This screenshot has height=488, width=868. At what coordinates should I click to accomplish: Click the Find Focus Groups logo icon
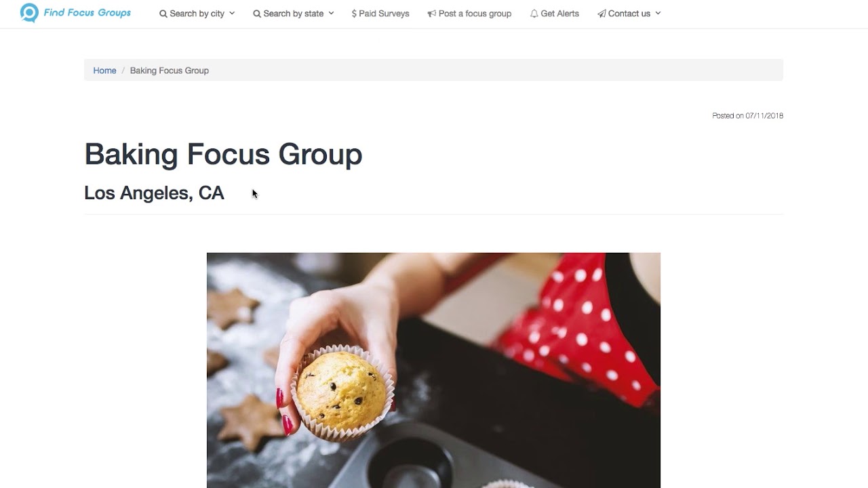(29, 13)
